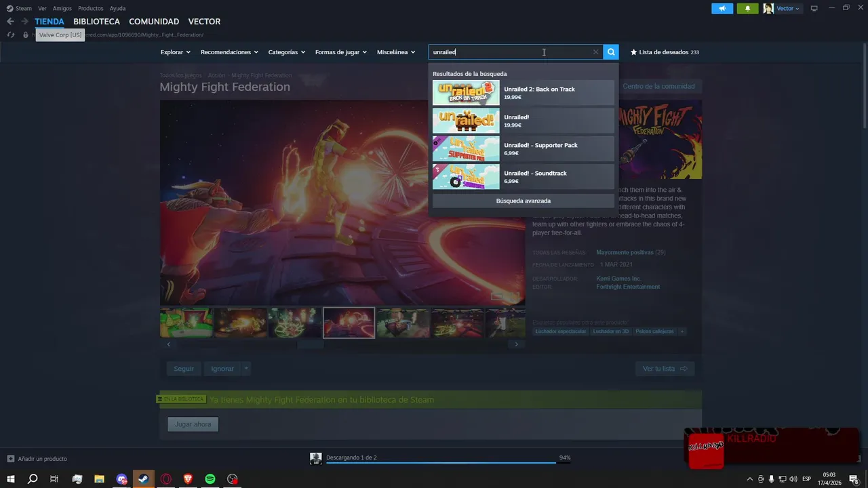Open File Explorer from the taskbar
Viewport: 868px width, 488px height.
(x=99, y=479)
